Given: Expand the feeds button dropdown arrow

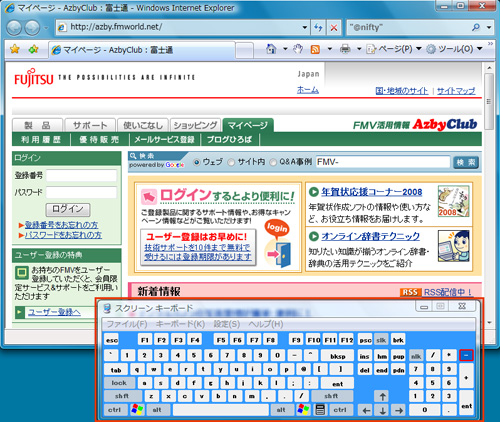Looking at the screenshot, I should pos(330,49).
